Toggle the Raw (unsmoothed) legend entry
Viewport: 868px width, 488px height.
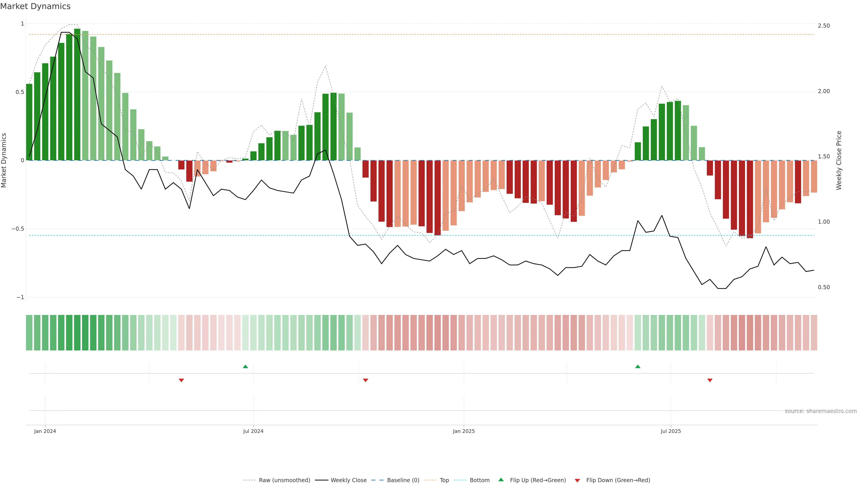click(x=284, y=480)
